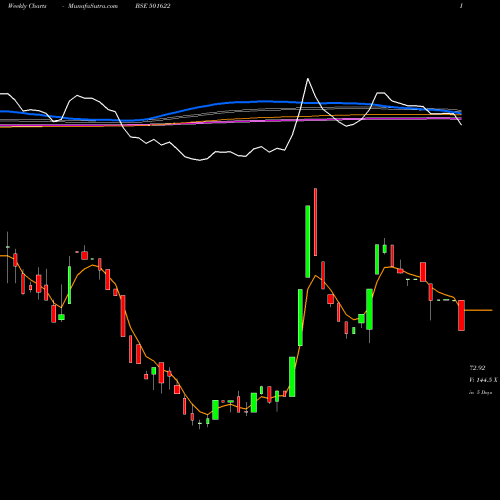Click the 'MunafaSutra.com' label

click(x=93, y=6)
